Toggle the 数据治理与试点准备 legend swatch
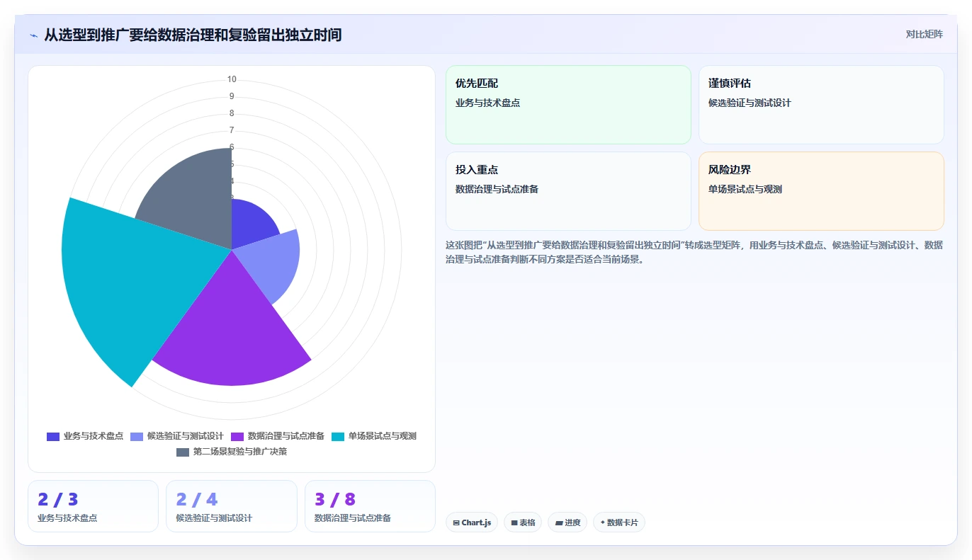The image size is (972, 560). (237, 436)
